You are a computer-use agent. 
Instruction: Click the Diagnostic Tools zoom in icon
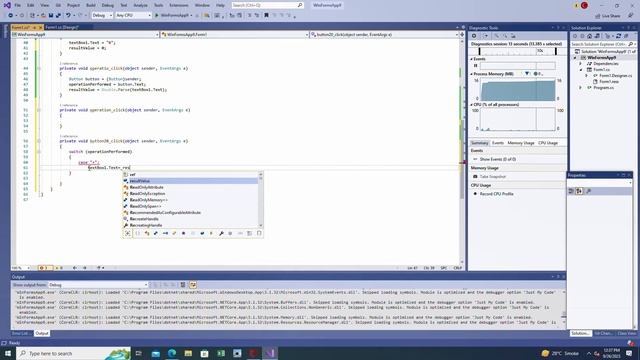[497, 36]
